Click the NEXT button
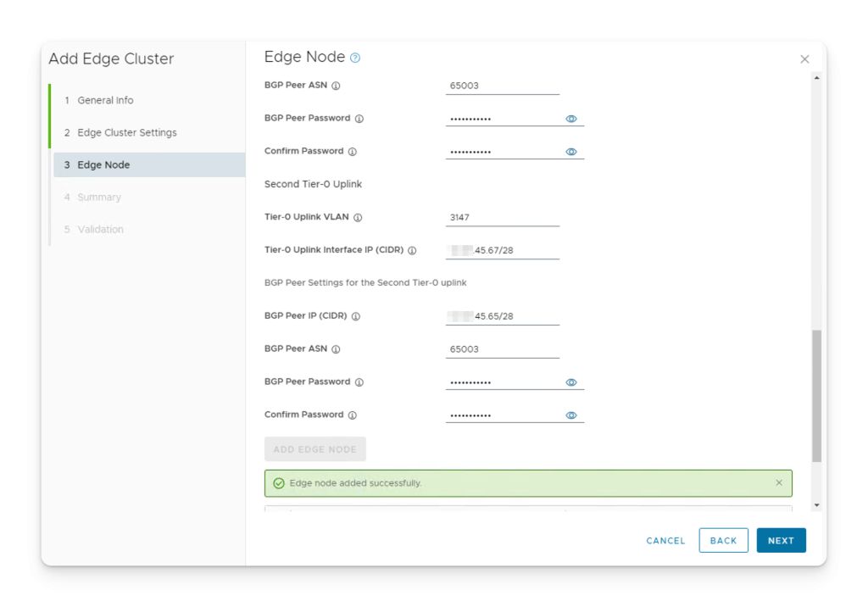 781,540
